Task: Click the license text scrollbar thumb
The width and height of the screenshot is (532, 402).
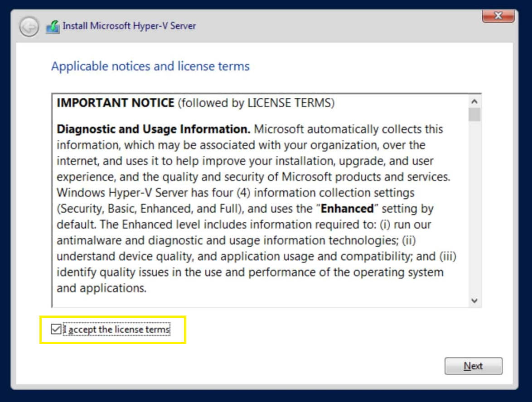Action: [x=474, y=115]
